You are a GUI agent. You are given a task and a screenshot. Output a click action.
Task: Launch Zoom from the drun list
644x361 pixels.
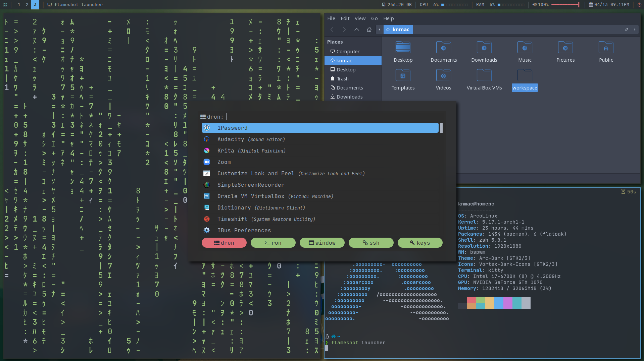tap(320, 162)
